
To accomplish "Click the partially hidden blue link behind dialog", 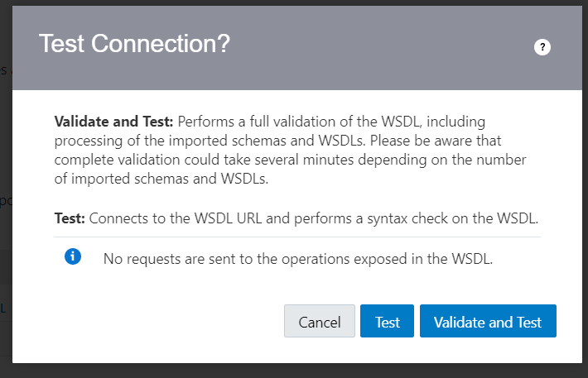I will click(3, 308).
